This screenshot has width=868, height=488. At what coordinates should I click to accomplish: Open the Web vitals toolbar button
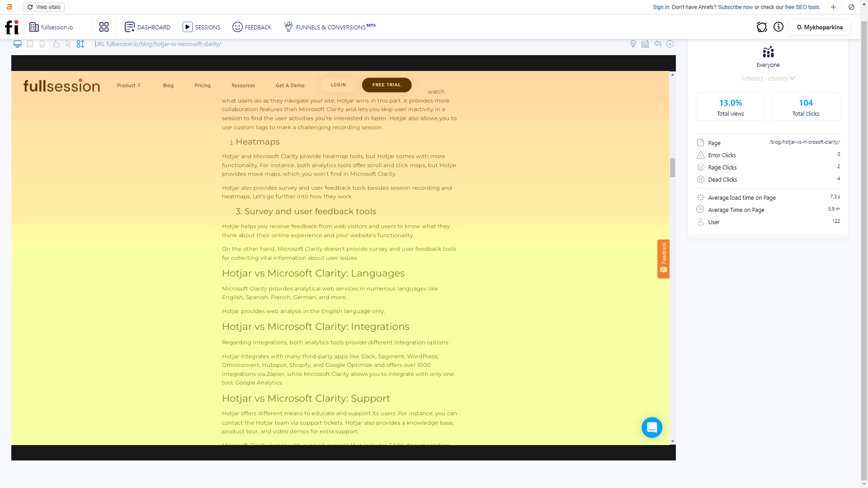(44, 7)
